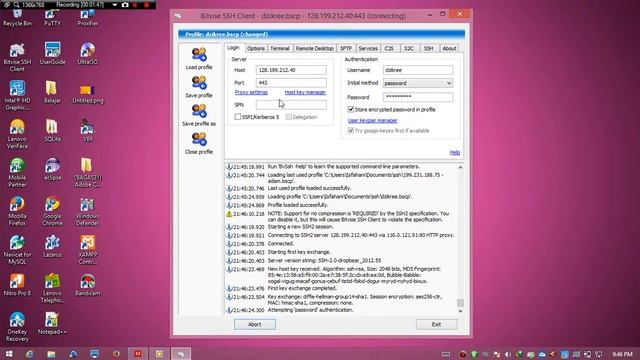Image resolution: width=640 pixels, height=360 pixels.
Task: Click the Close profile icon
Action: [x=199, y=139]
